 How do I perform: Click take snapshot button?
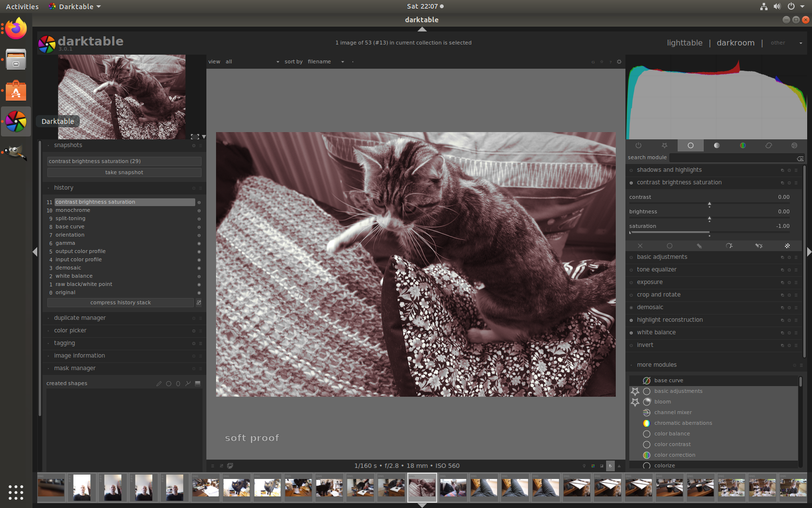click(124, 173)
